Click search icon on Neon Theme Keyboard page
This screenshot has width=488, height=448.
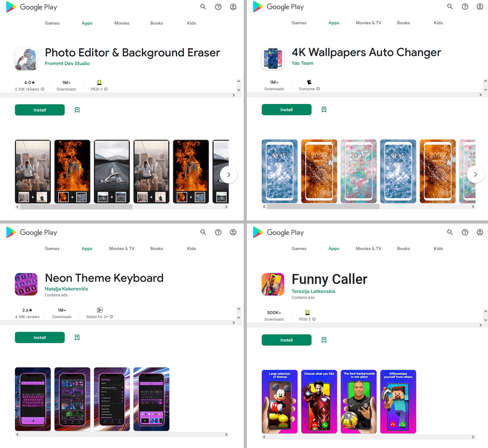[x=203, y=232]
